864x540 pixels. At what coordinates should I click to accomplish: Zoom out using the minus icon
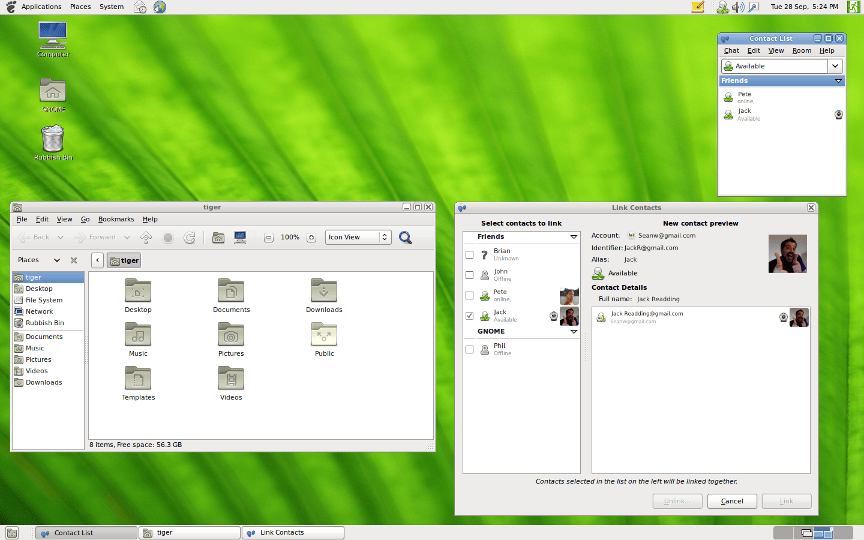point(269,237)
